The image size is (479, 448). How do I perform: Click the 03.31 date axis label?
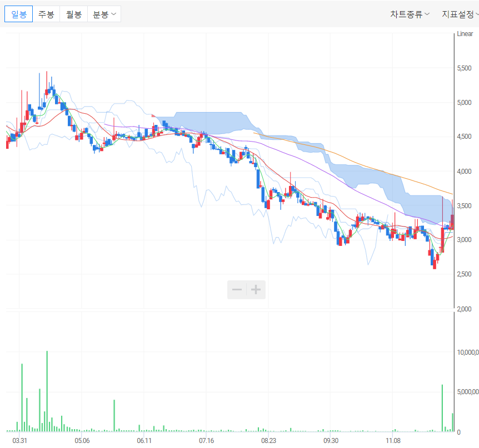pos(19,441)
